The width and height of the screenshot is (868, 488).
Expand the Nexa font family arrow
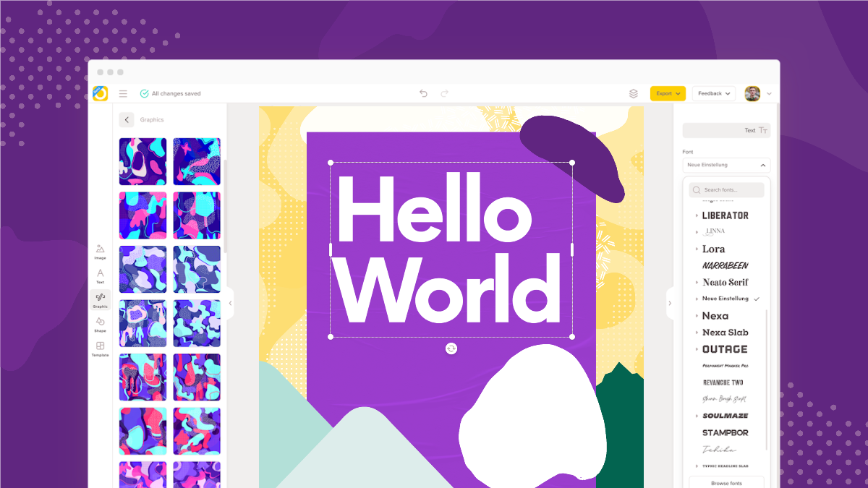click(x=697, y=316)
